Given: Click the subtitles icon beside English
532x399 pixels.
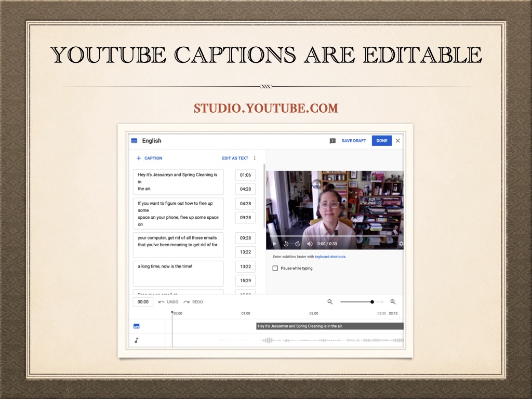Looking at the screenshot, I should pos(134,141).
